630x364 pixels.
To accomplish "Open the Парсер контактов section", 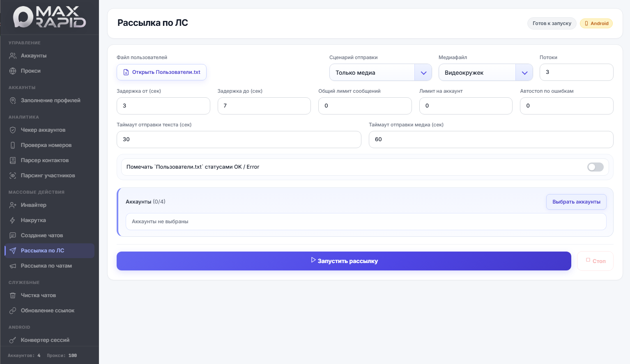I will 44,160.
